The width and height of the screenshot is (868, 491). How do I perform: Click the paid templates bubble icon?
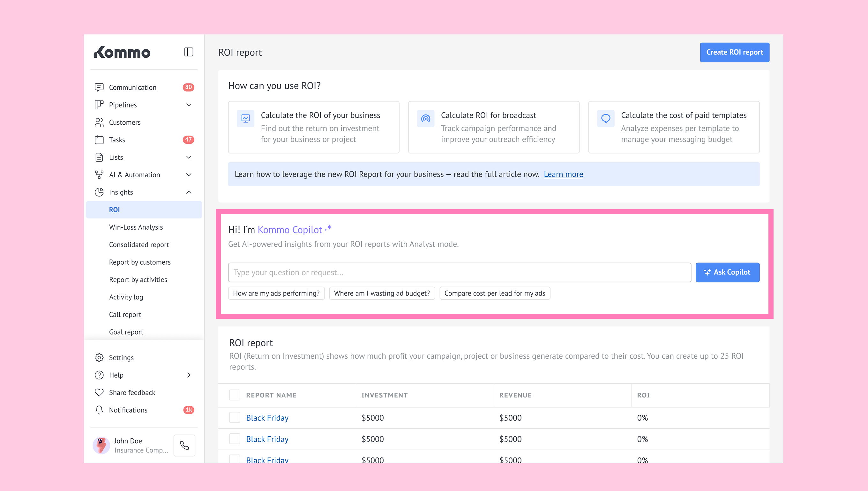tap(606, 118)
